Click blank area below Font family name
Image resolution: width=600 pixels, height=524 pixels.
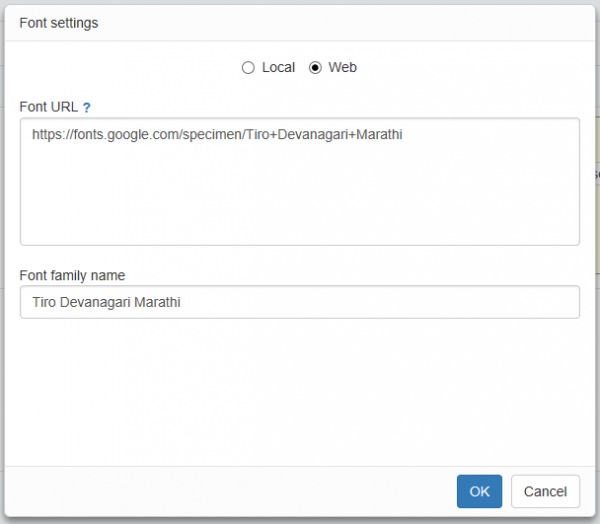click(x=300, y=390)
